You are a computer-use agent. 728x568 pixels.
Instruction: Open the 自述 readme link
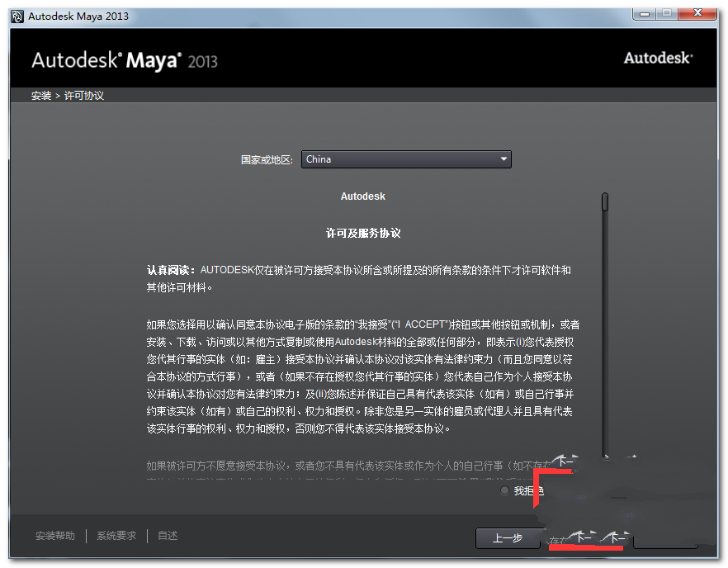click(168, 536)
